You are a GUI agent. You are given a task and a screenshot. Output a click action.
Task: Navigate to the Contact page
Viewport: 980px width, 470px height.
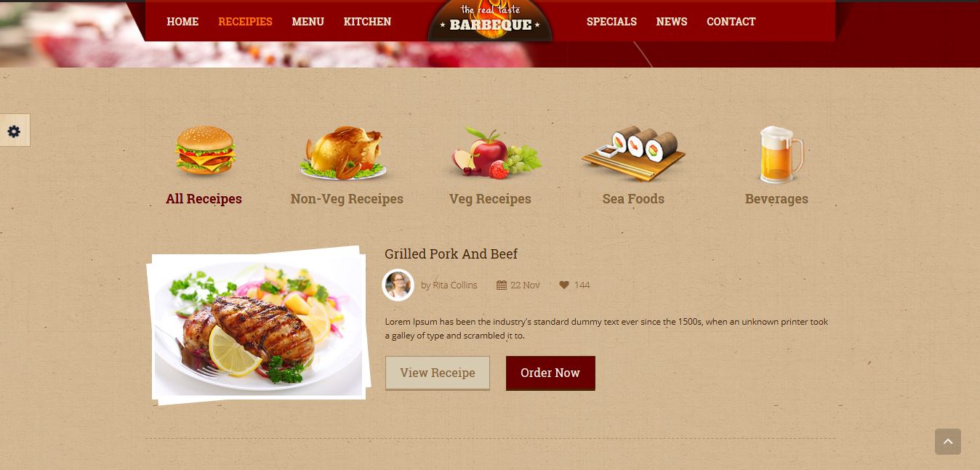[x=731, y=22]
